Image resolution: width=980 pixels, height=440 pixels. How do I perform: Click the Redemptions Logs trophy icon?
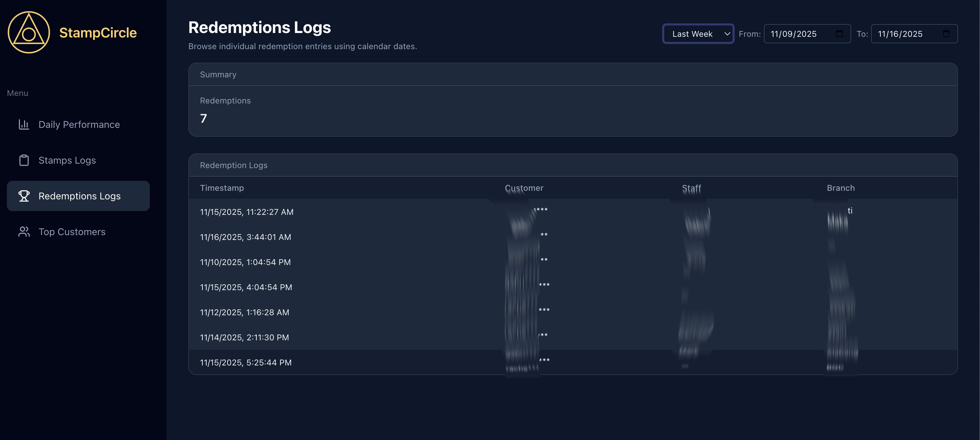click(x=24, y=196)
